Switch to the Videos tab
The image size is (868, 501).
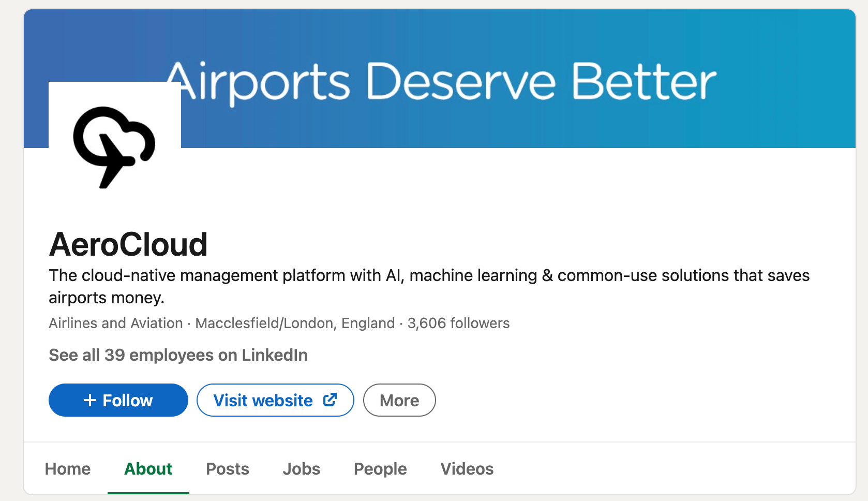(467, 469)
